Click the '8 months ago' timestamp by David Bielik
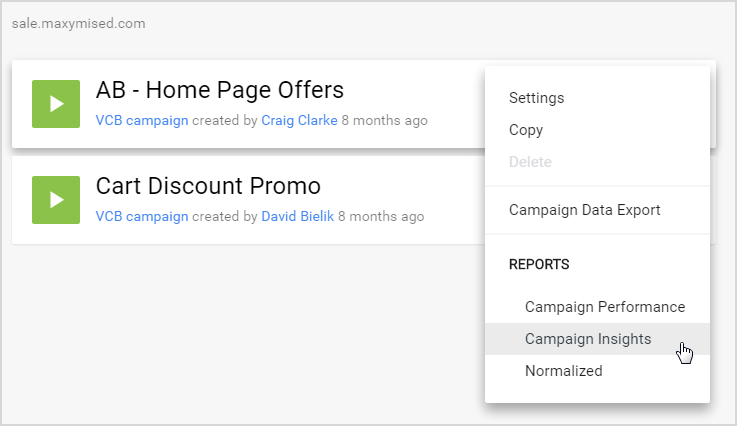Screen dimensions: 737x426 click(x=381, y=217)
